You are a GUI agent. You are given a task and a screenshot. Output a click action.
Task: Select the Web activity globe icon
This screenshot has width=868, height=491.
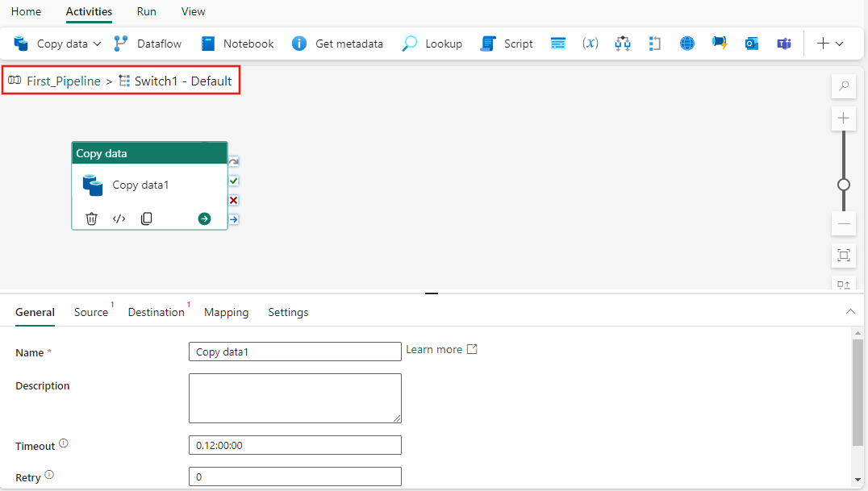[x=686, y=44]
